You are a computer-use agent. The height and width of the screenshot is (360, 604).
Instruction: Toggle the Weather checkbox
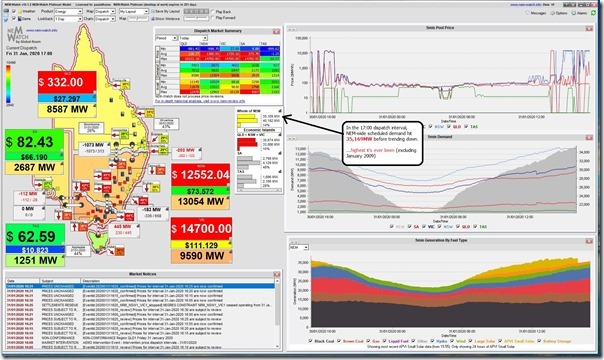coord(14,12)
